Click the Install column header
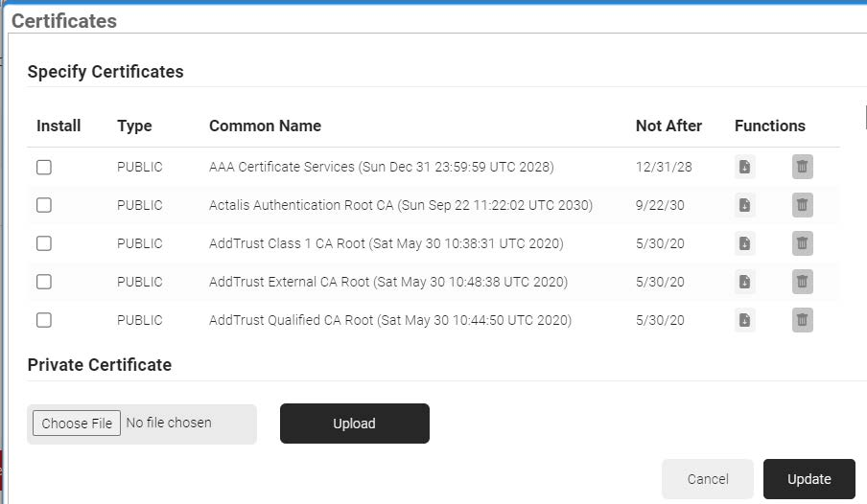 pos(59,126)
